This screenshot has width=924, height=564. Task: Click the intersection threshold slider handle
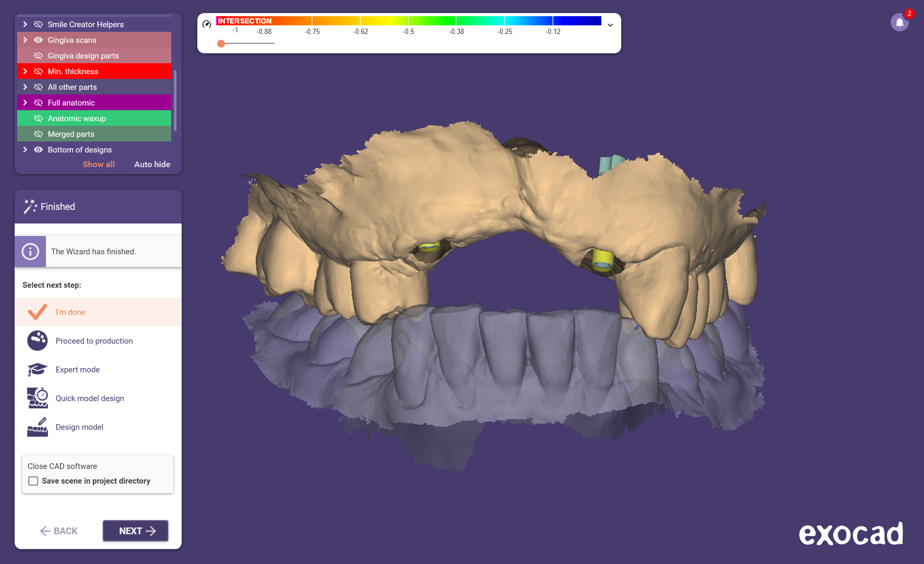221,43
